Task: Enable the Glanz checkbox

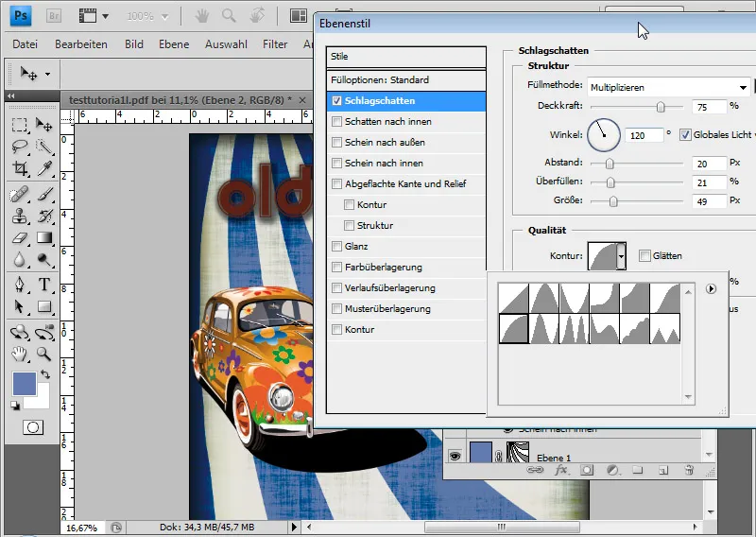Action: 336,247
